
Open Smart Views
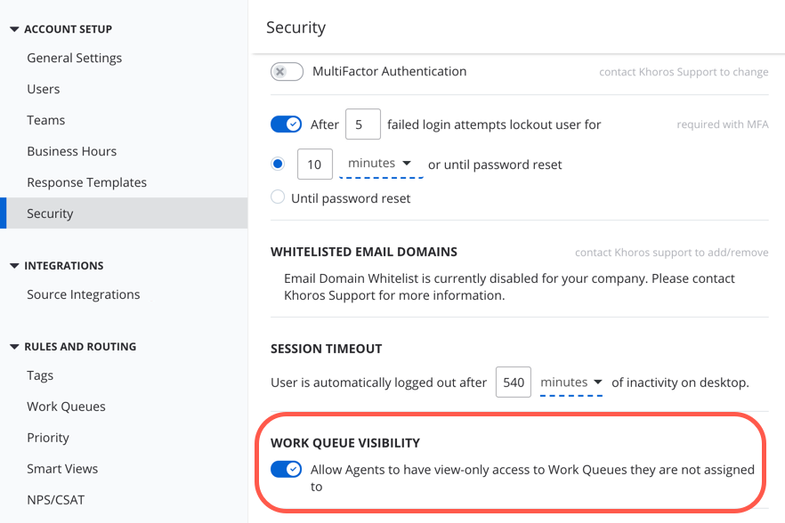pyautogui.click(x=62, y=469)
